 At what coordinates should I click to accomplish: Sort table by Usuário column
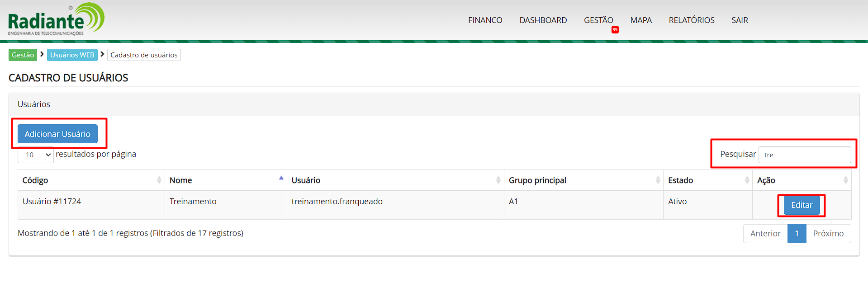coord(395,180)
